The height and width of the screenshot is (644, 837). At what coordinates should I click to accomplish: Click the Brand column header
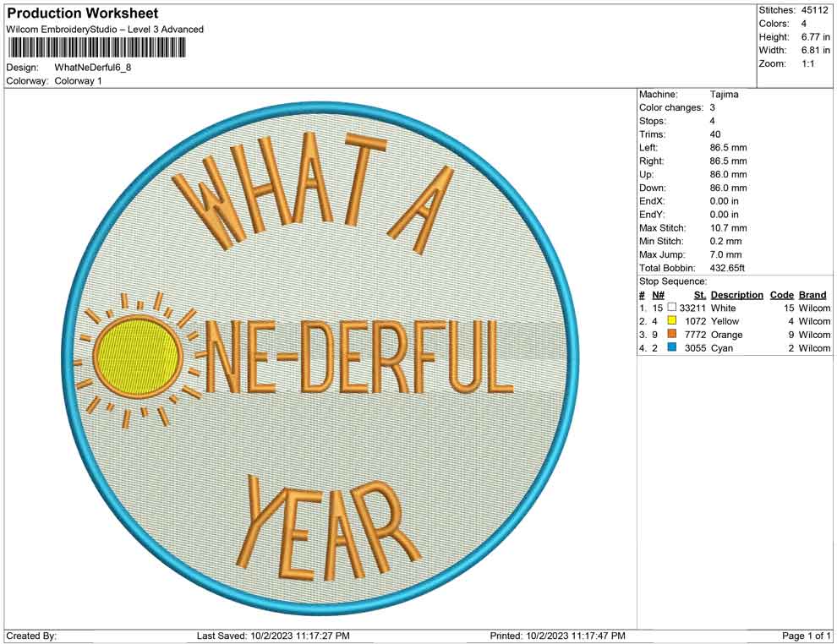[812, 295]
